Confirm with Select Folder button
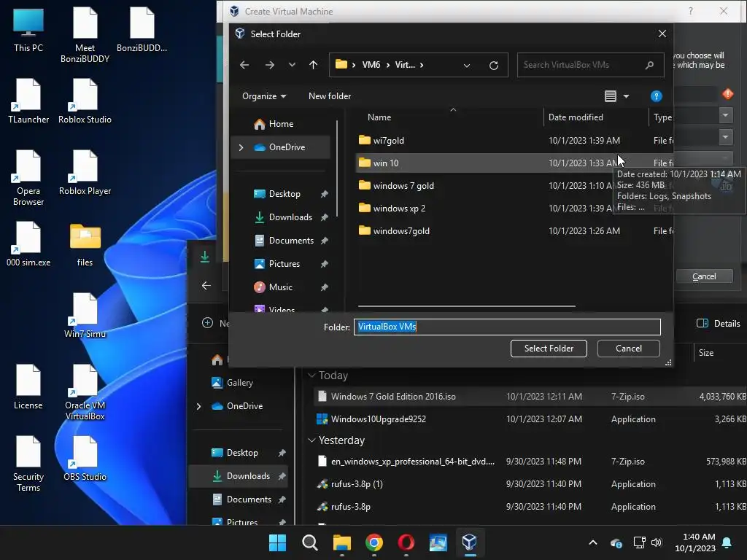 549,349
